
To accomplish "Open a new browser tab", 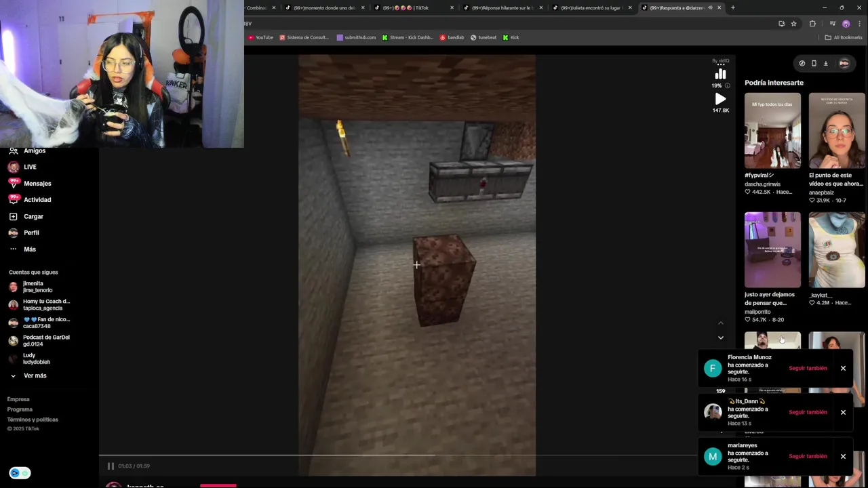I will click(733, 7).
